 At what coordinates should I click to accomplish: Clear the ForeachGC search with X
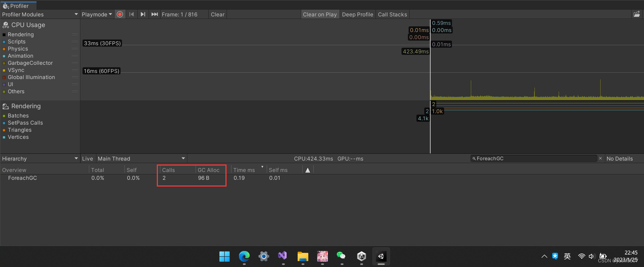click(600, 158)
